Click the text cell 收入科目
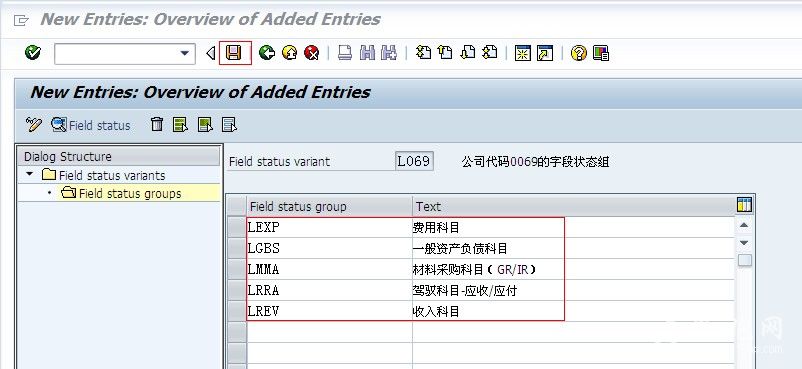 point(573,311)
